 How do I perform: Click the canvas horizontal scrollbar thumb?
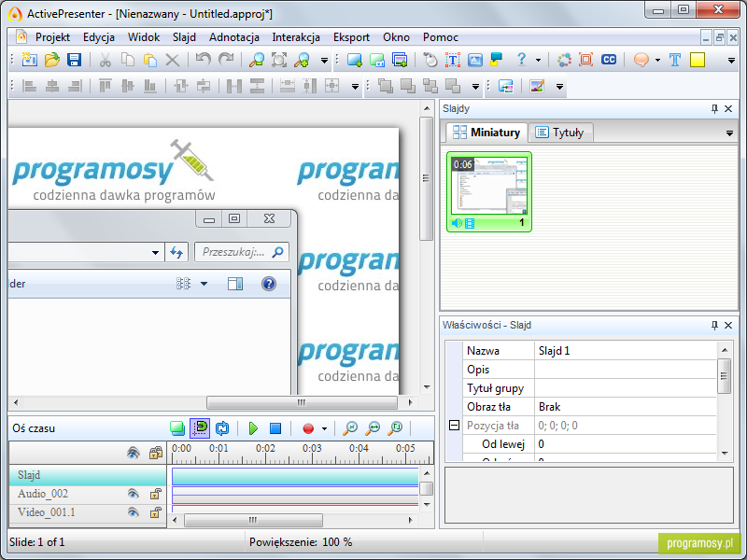(302, 403)
